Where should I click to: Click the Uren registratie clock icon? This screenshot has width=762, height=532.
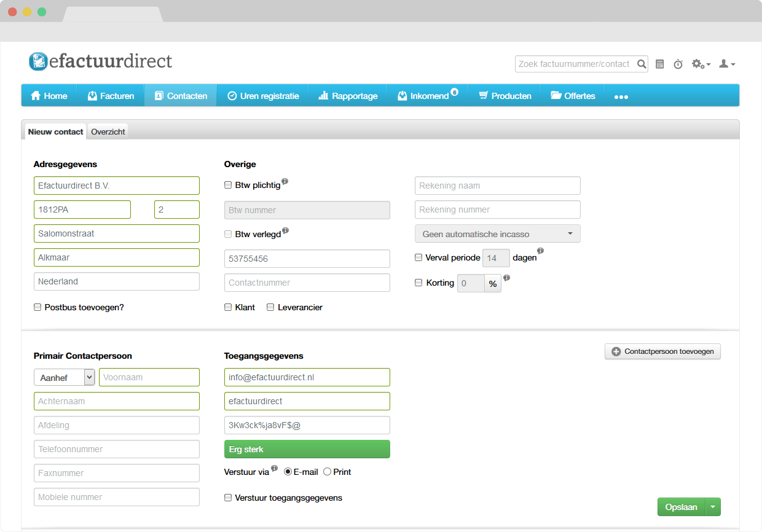[232, 96]
